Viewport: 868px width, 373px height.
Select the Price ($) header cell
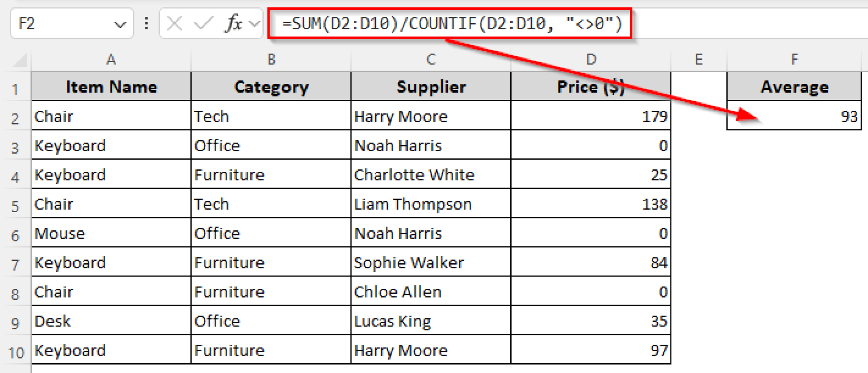[591, 87]
